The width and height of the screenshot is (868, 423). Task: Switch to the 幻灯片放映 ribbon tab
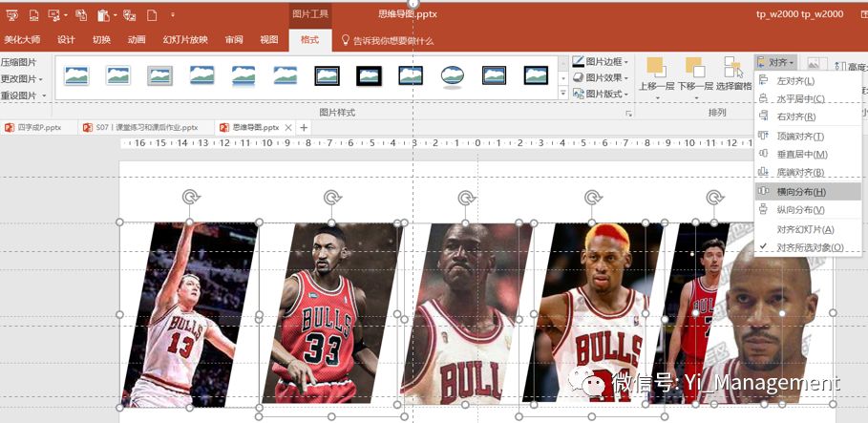pos(185,40)
